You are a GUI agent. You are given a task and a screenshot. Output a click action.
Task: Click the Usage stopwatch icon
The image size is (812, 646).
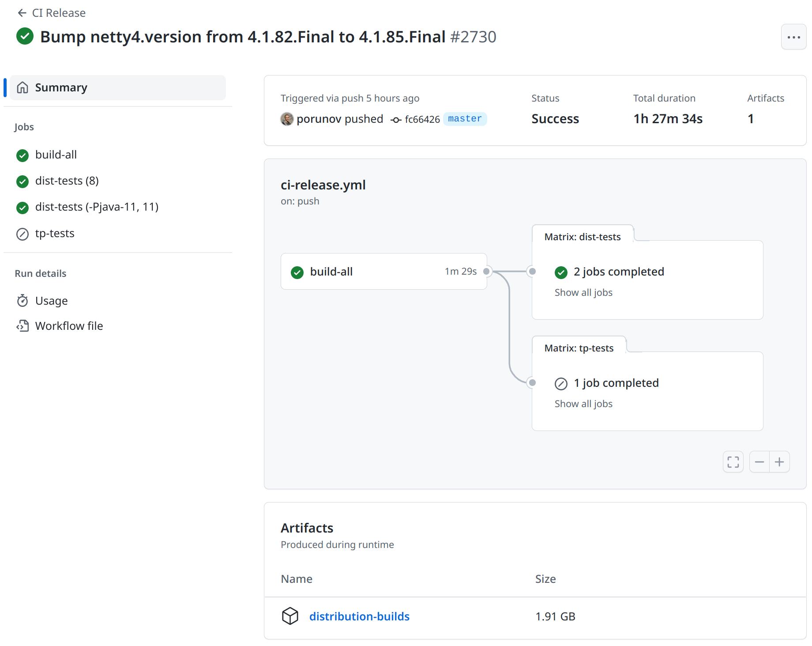pyautogui.click(x=23, y=301)
